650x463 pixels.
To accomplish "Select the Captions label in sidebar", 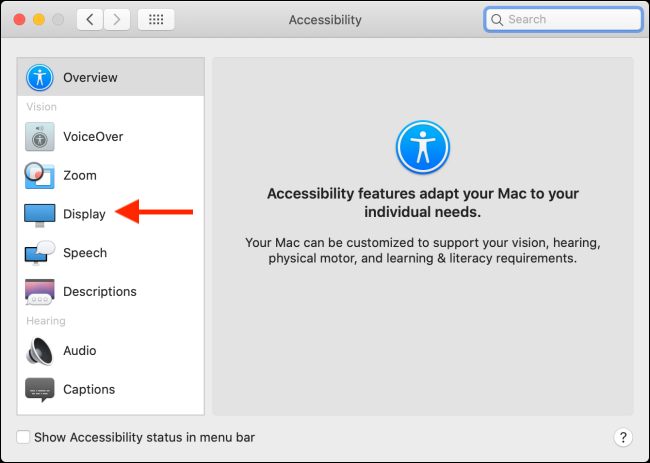I will click(x=89, y=389).
